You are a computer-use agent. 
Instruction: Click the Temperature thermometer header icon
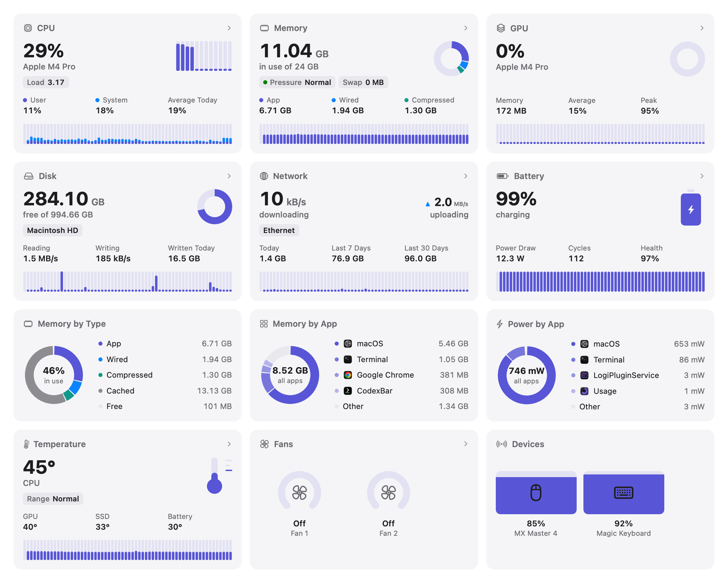26,444
